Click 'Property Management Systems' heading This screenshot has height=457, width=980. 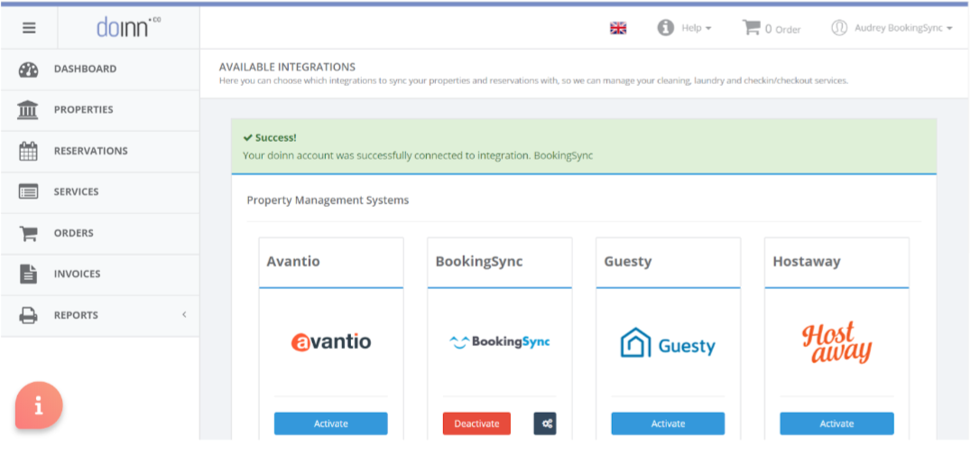coord(328,201)
